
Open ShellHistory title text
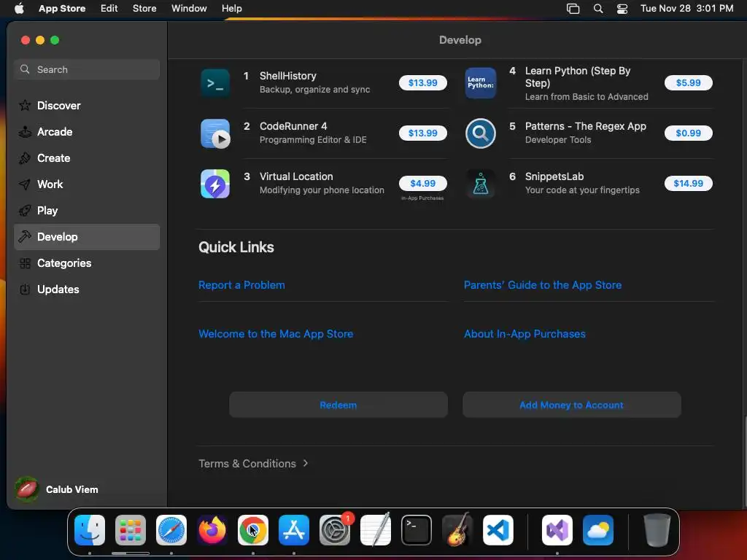[x=287, y=76]
